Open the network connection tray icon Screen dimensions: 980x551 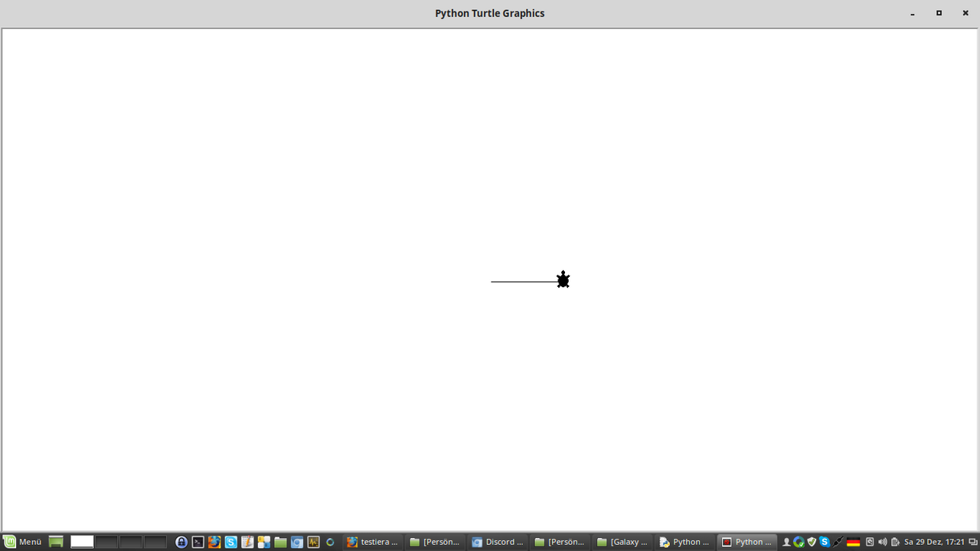[838, 542]
